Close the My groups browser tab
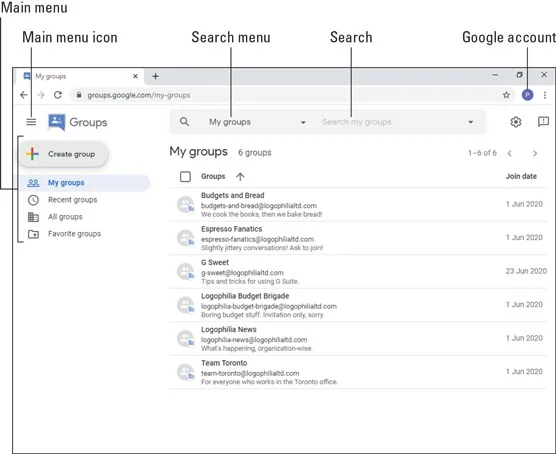Image resolution: width=556 pixels, height=454 pixels. (135, 76)
